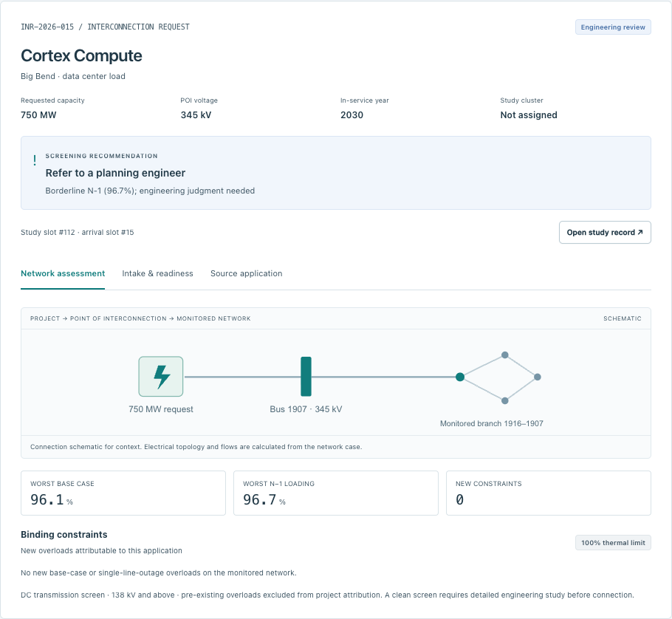Click 'Connection schematic for context' caption
Screen dimensions: 672x619
point(196,447)
